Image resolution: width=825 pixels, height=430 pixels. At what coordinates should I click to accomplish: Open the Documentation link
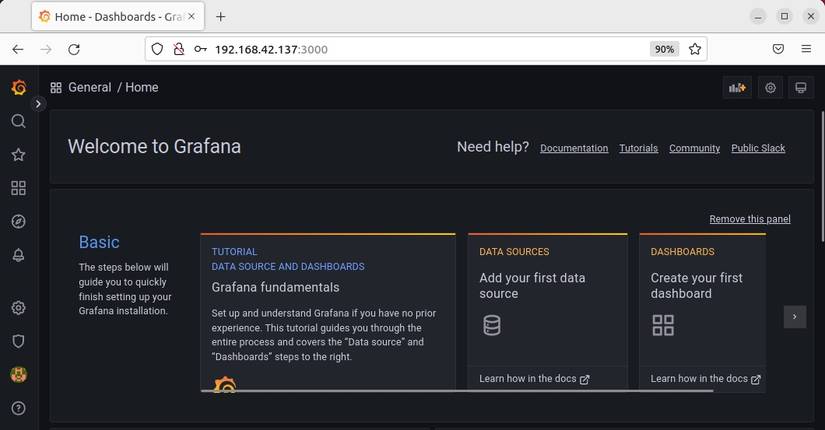click(574, 148)
